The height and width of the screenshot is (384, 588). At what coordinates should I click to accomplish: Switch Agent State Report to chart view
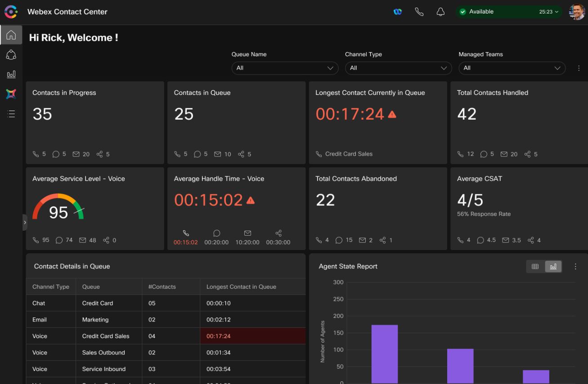point(553,267)
